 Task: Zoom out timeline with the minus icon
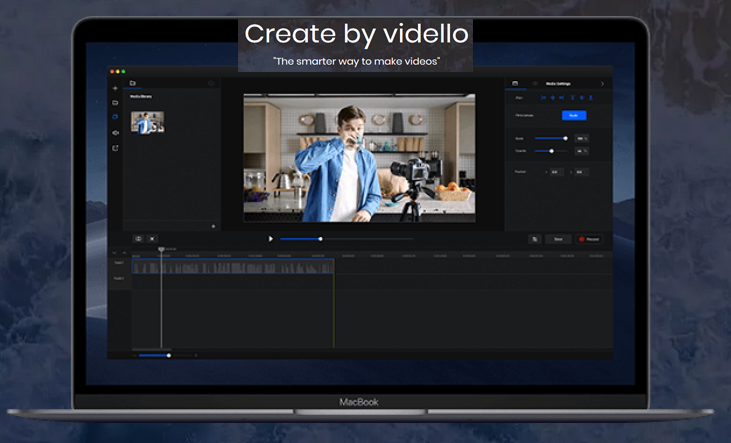click(135, 355)
